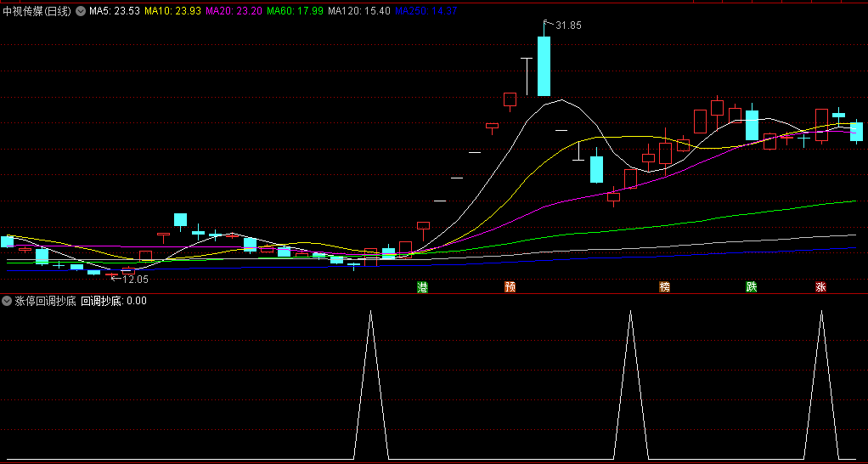Click the 涨停回调抄底 indicator name
This screenshot has width=868, height=464.
pos(46,301)
